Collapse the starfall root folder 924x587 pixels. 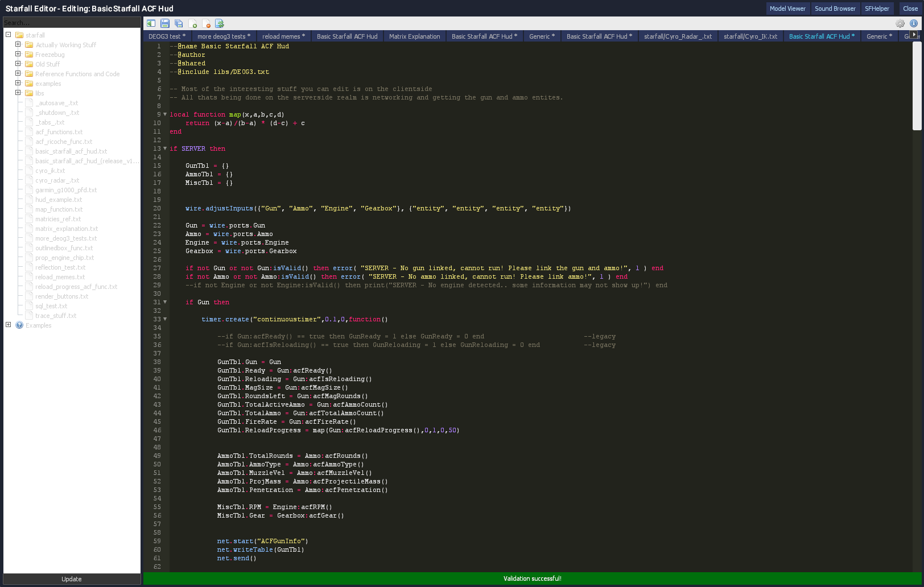(8, 35)
